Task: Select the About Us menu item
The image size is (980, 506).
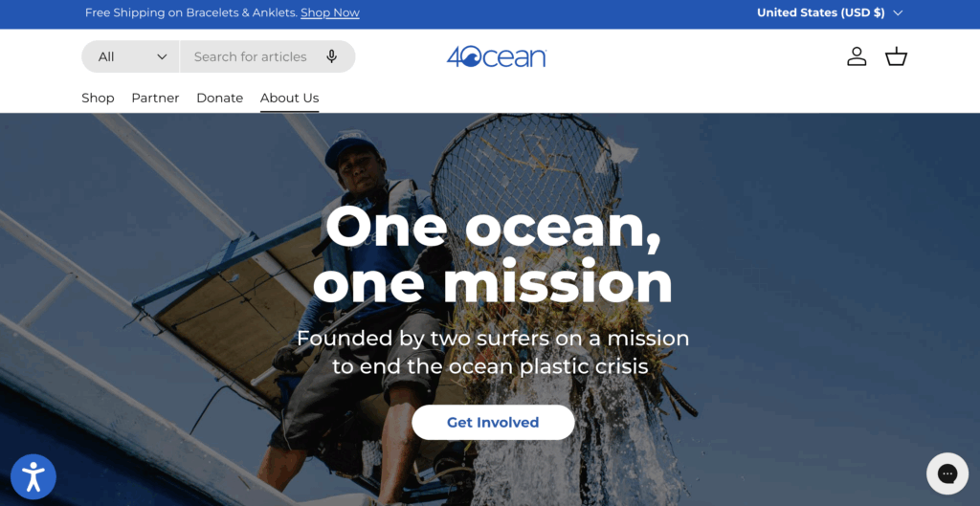Action: tap(289, 99)
